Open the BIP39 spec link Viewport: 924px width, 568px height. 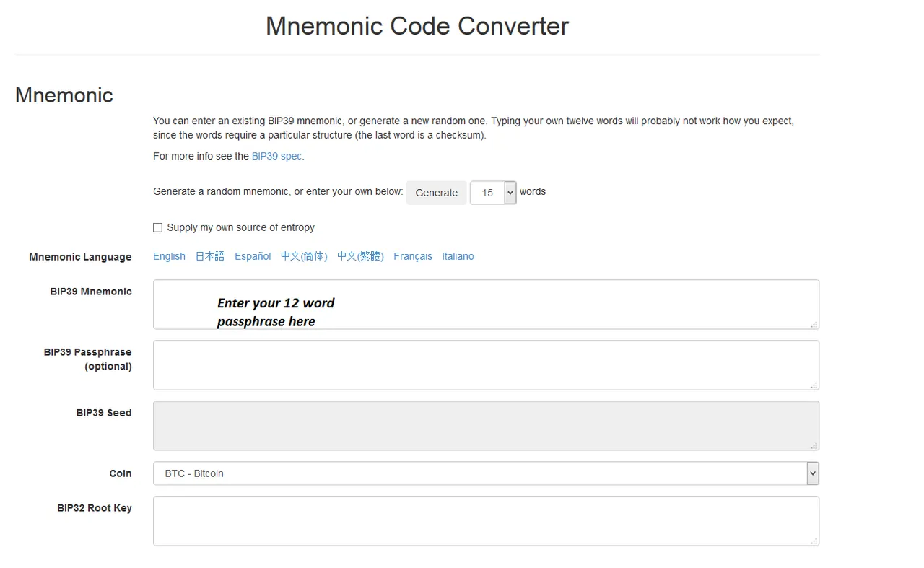(278, 156)
